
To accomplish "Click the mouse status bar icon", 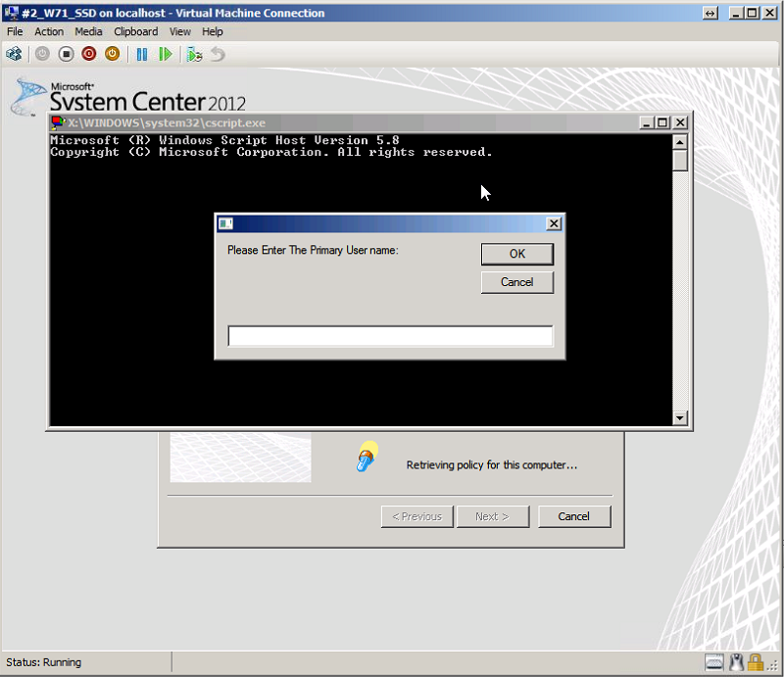I will click(736, 662).
